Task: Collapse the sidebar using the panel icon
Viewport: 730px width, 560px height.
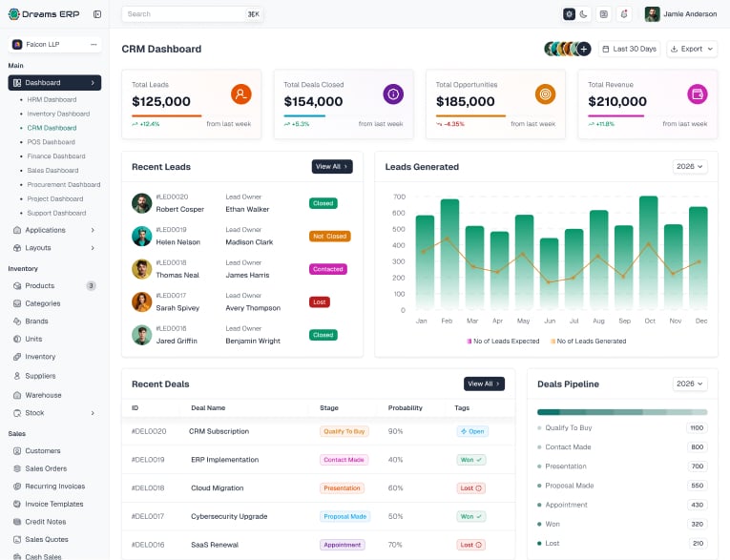Action: [x=97, y=14]
